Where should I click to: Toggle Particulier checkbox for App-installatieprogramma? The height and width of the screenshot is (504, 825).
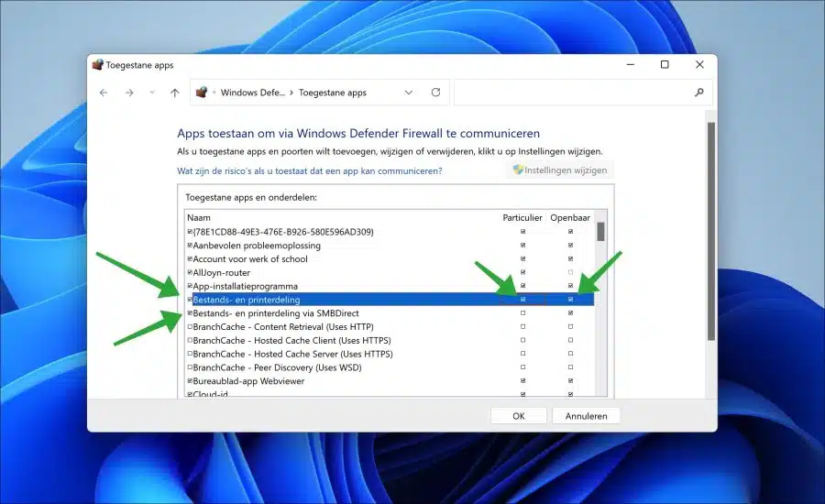[x=523, y=286]
